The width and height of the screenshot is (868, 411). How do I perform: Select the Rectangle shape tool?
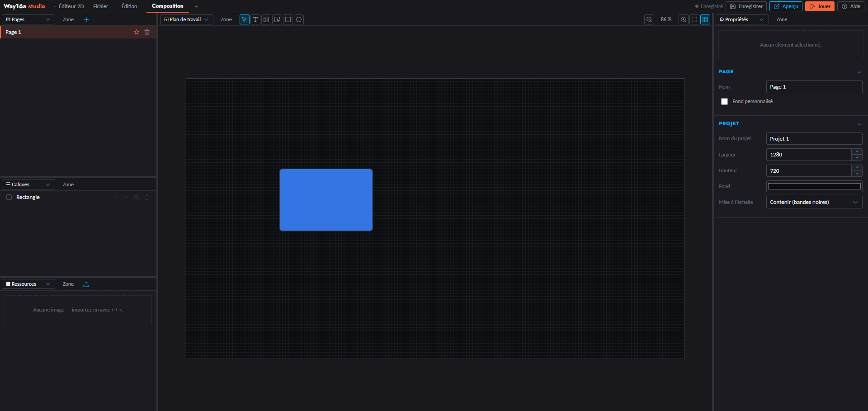288,19
